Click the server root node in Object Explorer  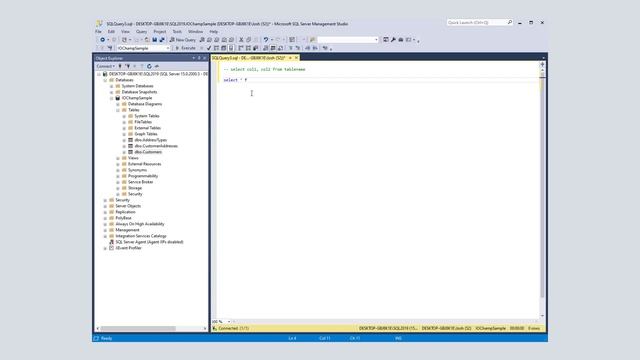coord(158,74)
